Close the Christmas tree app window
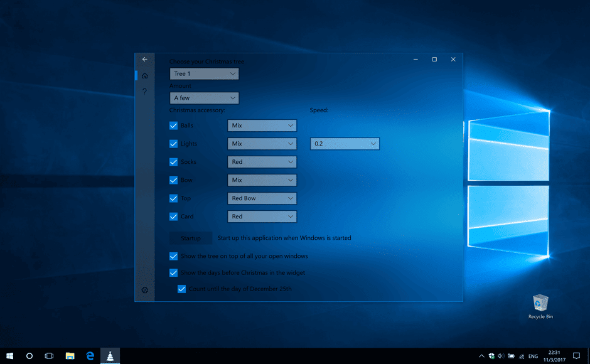The image size is (590, 364). [x=453, y=60]
